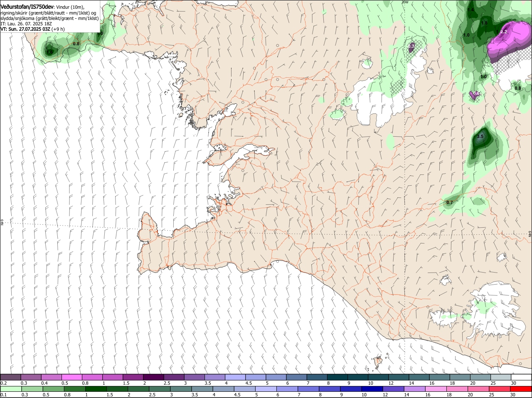Pick the violet 12–14 rain swatch
Viewport: 532px width, 398px height.
[x=393, y=389]
